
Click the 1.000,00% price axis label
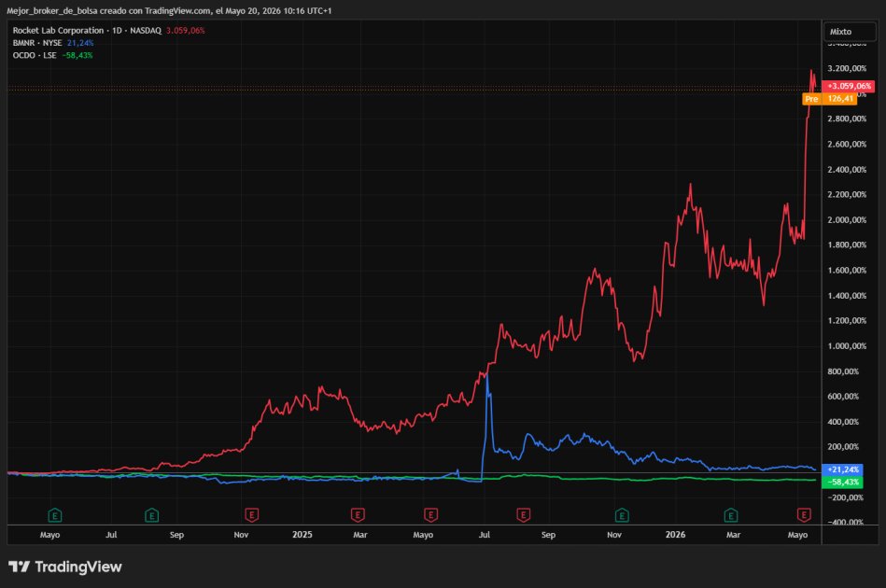pos(847,345)
